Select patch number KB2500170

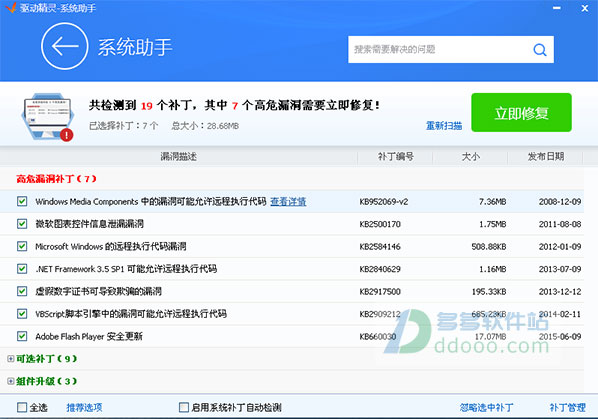click(x=380, y=224)
